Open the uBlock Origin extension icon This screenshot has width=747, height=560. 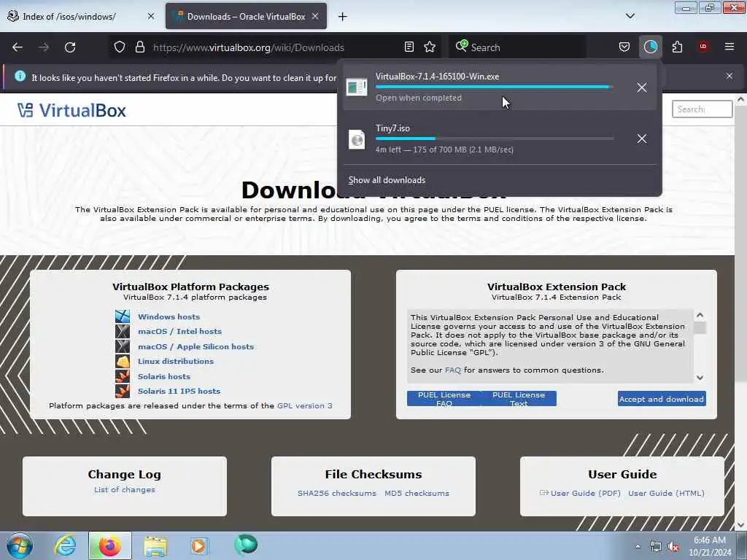coord(703,47)
